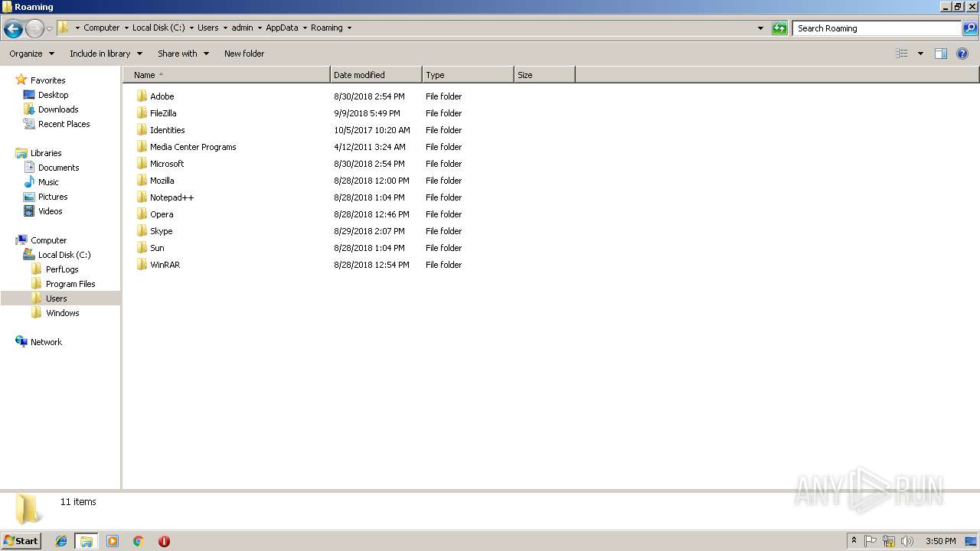980x551 pixels.
Task: Create a New folder
Action: 244,54
